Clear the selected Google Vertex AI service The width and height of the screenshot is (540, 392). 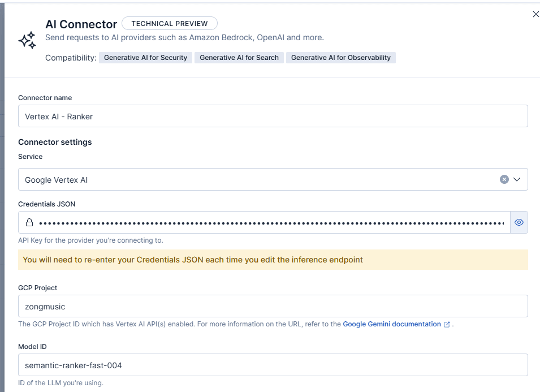click(x=504, y=179)
